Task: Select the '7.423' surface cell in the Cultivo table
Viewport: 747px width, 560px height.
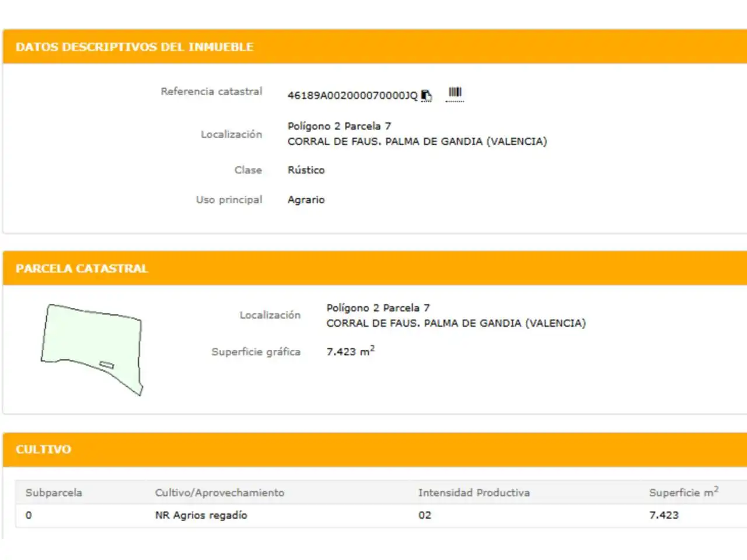Action: [664, 515]
